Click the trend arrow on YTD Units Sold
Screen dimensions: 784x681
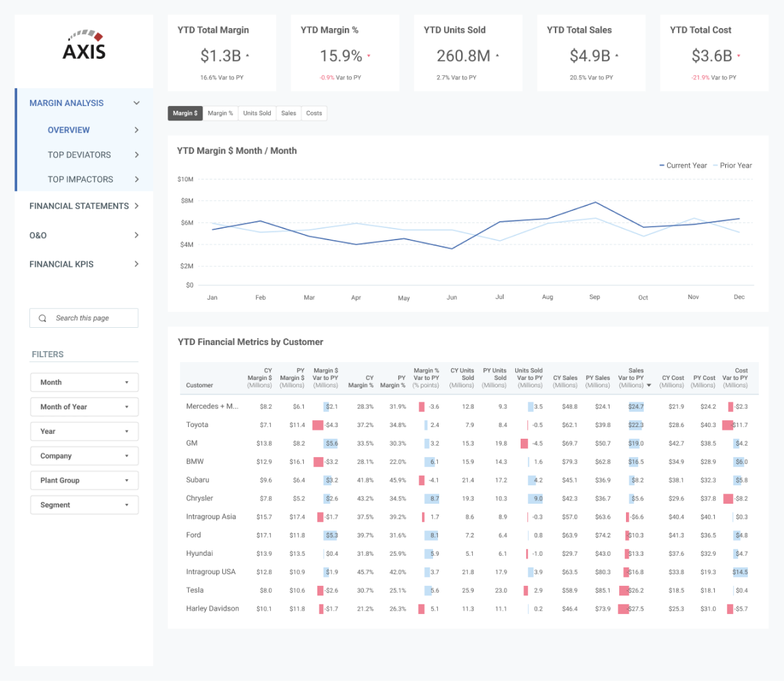coord(497,55)
